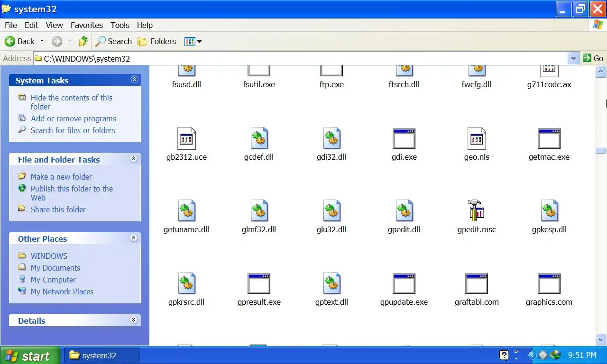Open the Back history dropdown arrow
This screenshot has width=607, height=364.
[x=42, y=41]
